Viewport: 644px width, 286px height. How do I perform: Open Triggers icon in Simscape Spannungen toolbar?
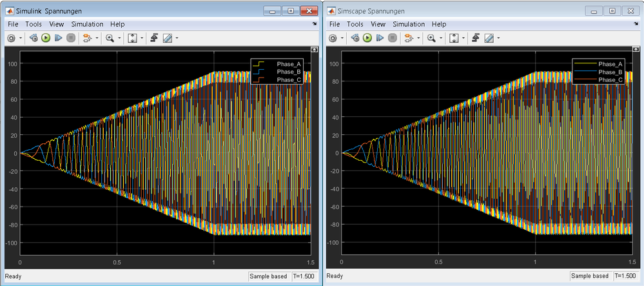[476, 38]
